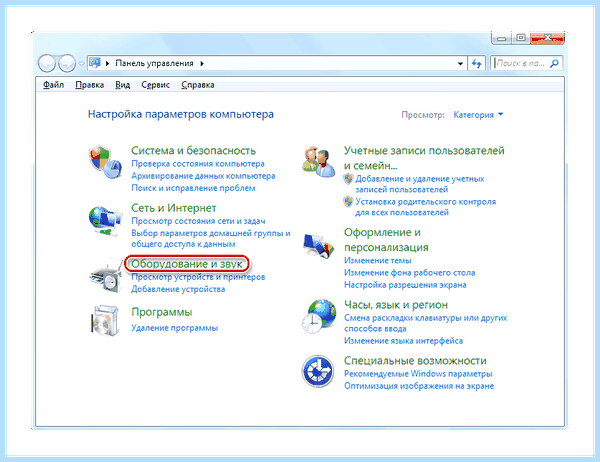Open Оборудование и звук category
Image resolution: width=600 pixels, height=462 pixels.
tap(187, 264)
